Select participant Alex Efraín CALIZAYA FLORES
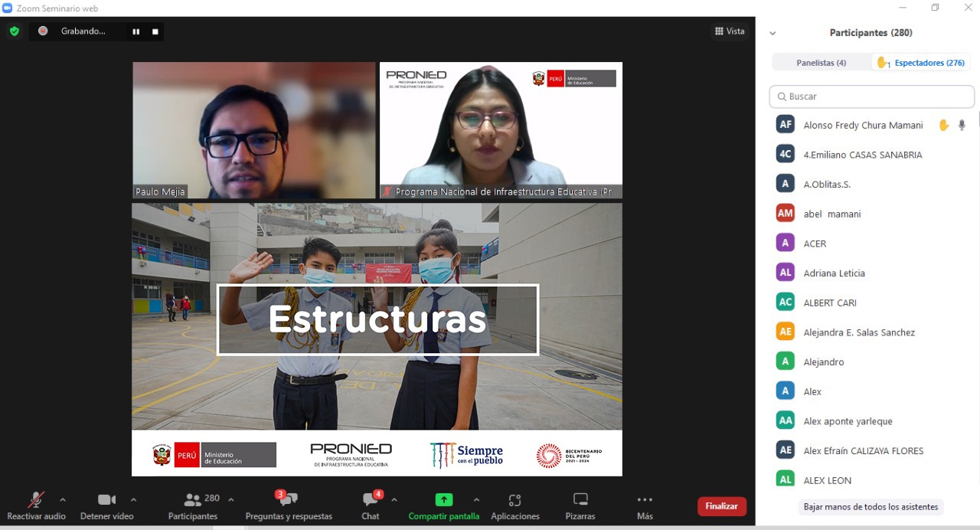 pyautogui.click(x=872, y=450)
